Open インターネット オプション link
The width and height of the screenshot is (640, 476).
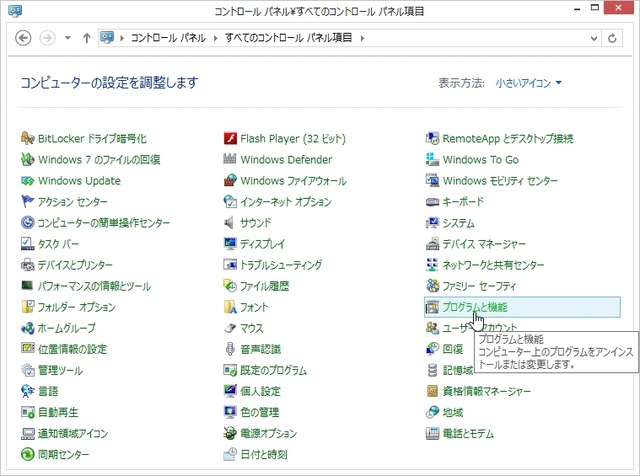tap(286, 202)
